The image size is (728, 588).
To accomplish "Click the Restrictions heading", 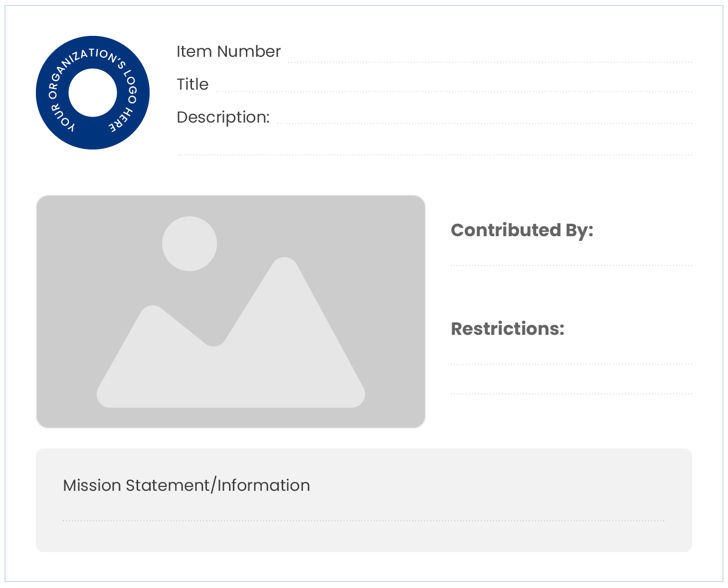I will click(507, 329).
